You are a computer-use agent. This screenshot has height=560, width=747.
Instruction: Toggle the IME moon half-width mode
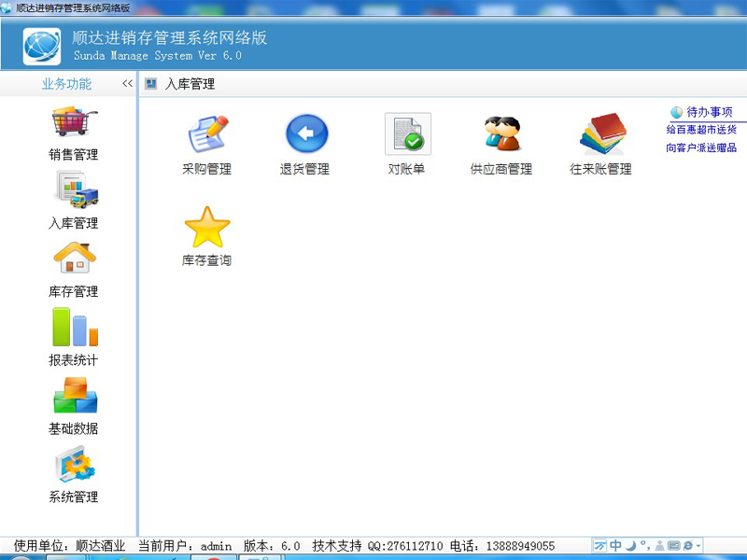pyautogui.click(x=630, y=545)
